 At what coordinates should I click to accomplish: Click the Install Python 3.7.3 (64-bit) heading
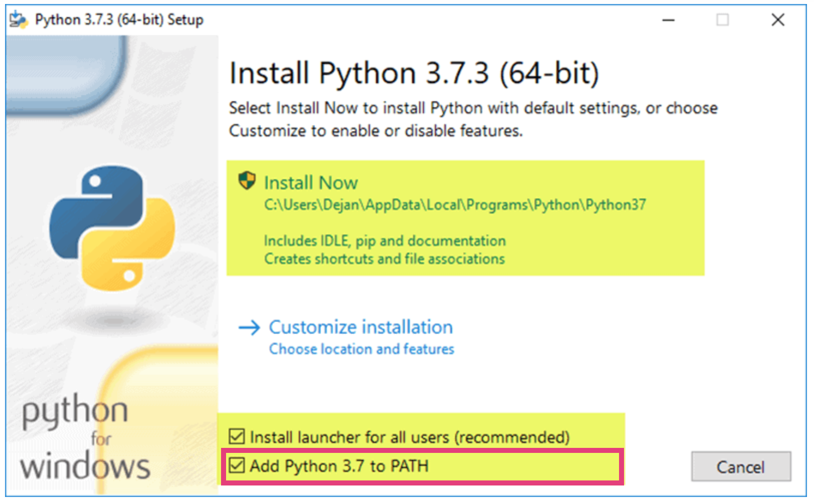coord(414,73)
